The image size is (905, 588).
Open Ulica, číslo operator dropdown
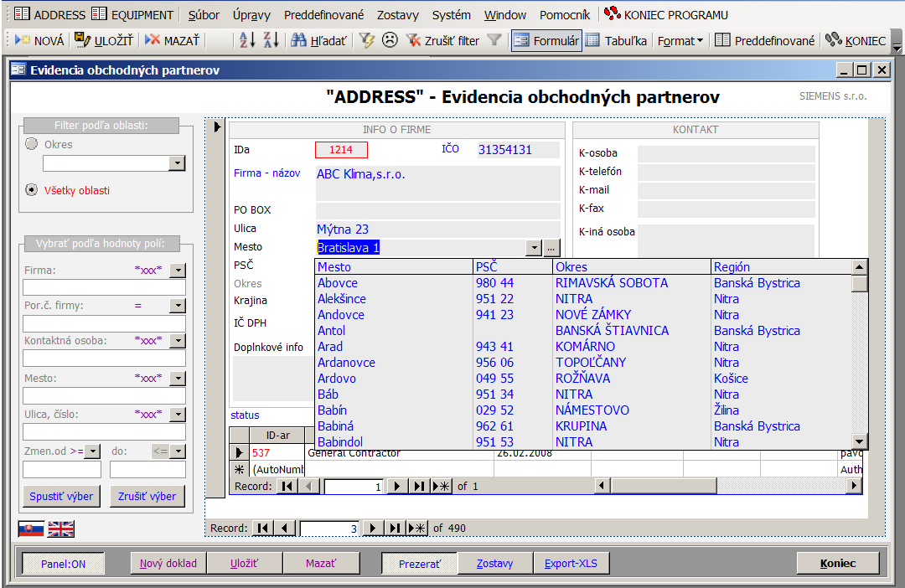pos(178,415)
